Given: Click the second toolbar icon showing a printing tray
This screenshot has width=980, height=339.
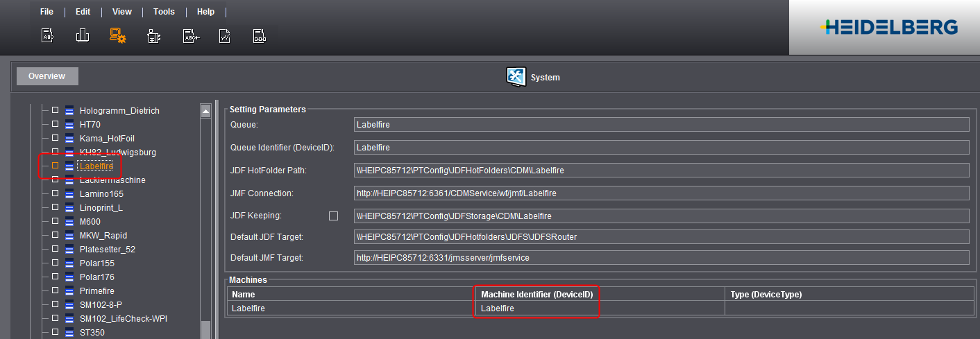Looking at the screenshot, I should point(83,37).
